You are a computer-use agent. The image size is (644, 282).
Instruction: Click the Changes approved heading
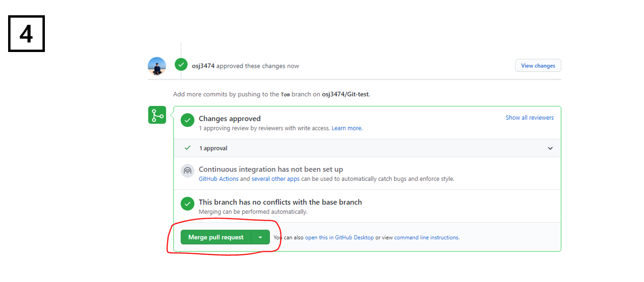tap(230, 118)
